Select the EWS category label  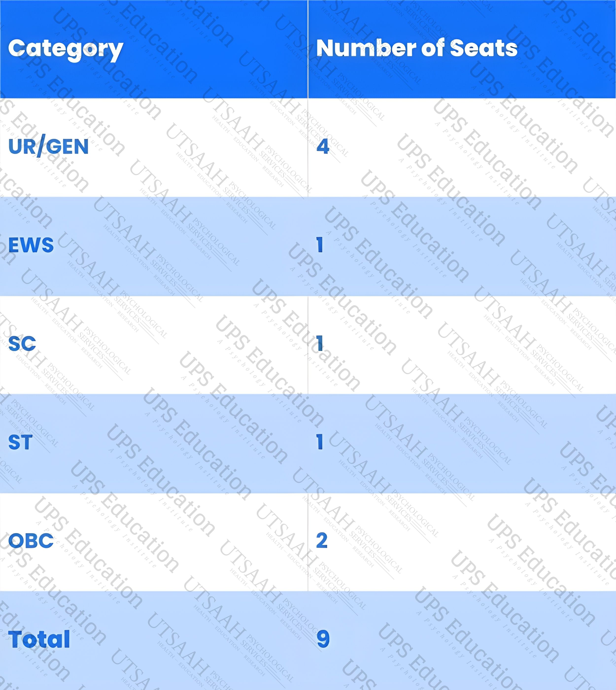point(31,245)
